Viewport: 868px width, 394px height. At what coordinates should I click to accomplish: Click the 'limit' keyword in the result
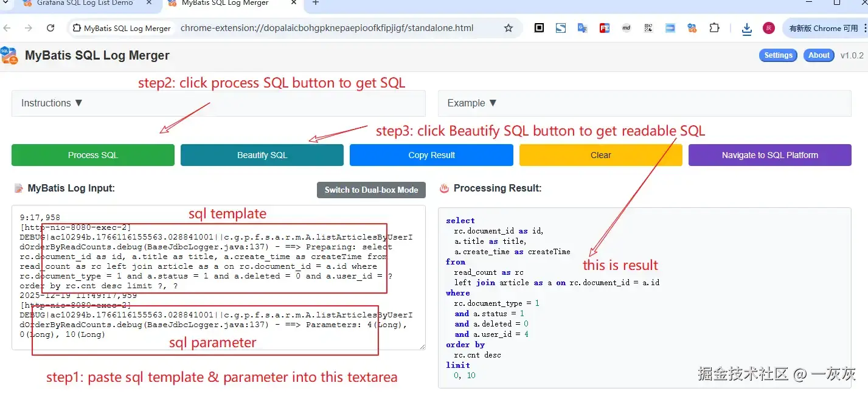(x=458, y=365)
